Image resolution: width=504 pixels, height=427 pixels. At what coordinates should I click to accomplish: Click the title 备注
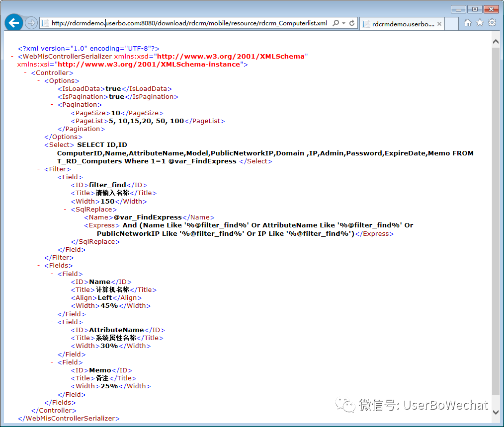(102, 378)
